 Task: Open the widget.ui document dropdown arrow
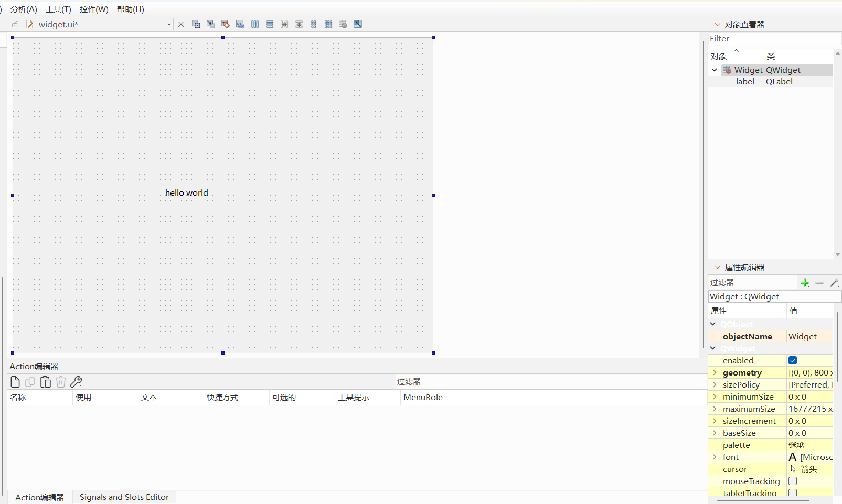[169, 24]
